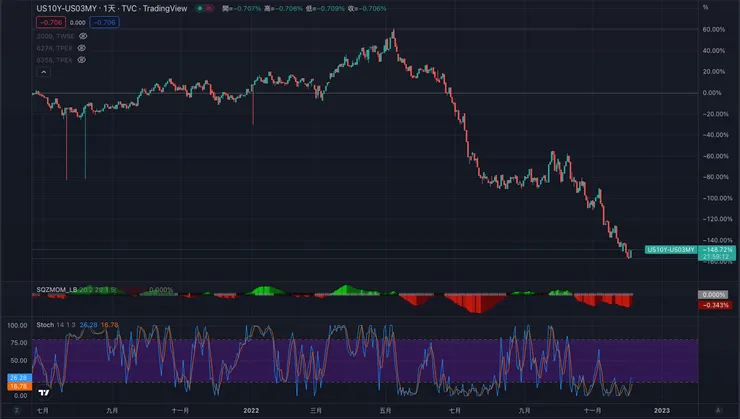Click the TradingView logo in the Stoch pane
740x419 pixels.
point(44,393)
